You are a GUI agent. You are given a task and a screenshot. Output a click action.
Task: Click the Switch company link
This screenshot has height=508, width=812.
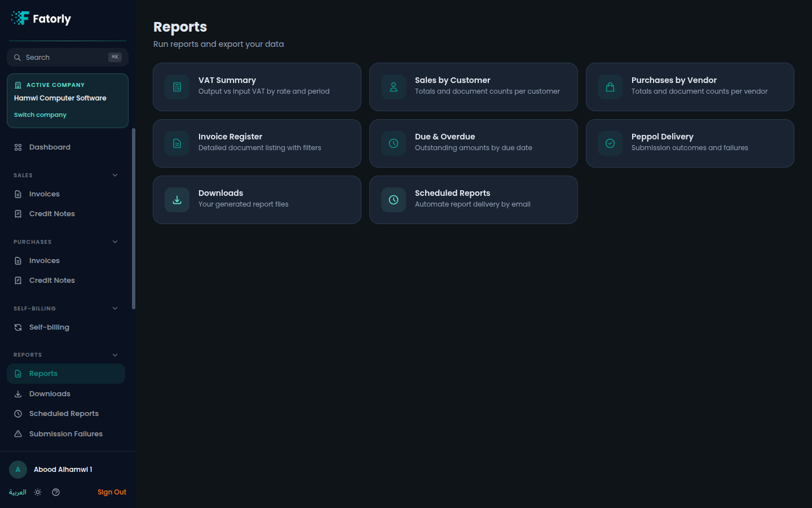(40, 115)
